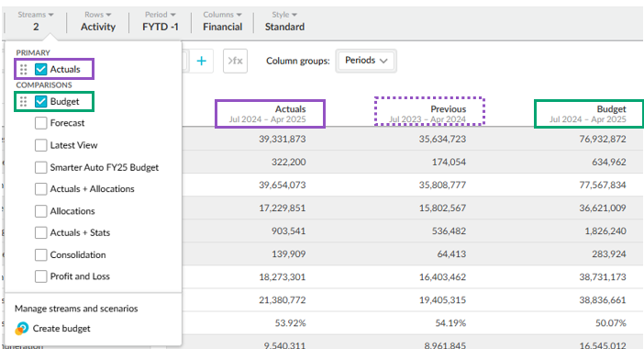Screen dimensions: 644x349
Task: Open the fx formula button
Action: [235, 62]
